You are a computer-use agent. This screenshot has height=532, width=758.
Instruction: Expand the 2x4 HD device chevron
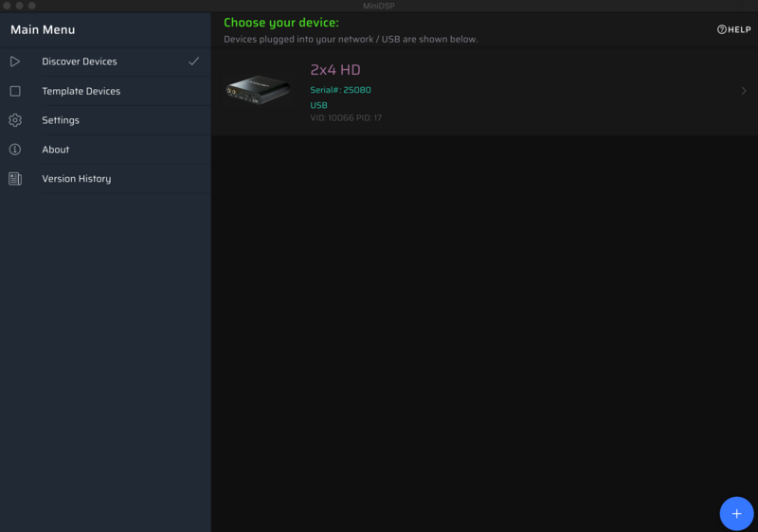[744, 91]
